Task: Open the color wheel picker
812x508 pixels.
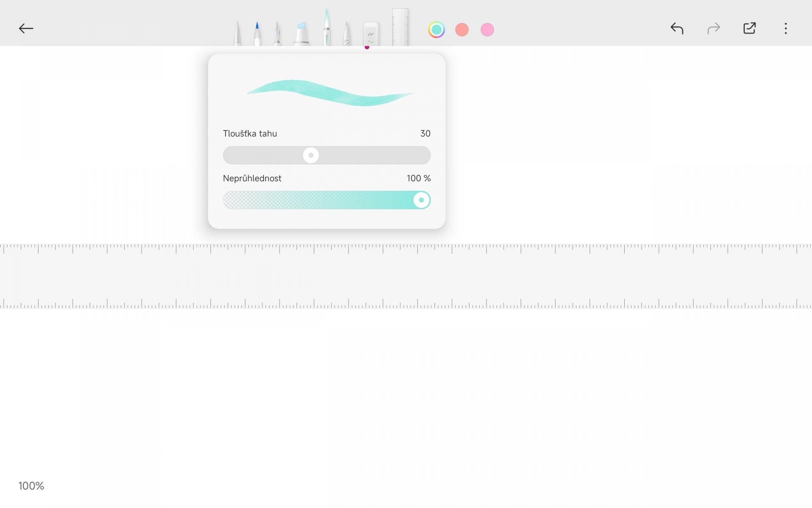Action: [436, 30]
